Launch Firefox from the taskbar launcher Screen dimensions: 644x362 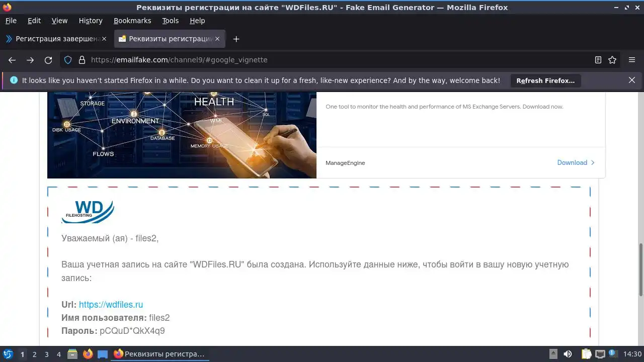pos(88,354)
